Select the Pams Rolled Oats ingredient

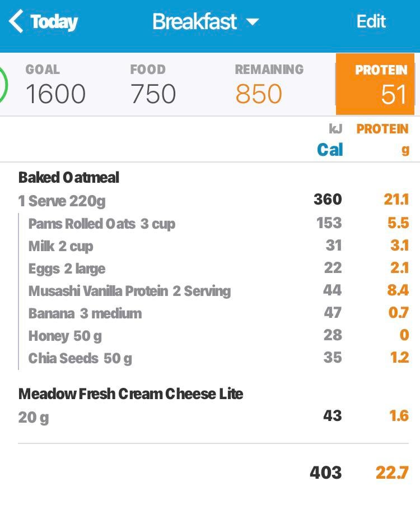(x=101, y=224)
